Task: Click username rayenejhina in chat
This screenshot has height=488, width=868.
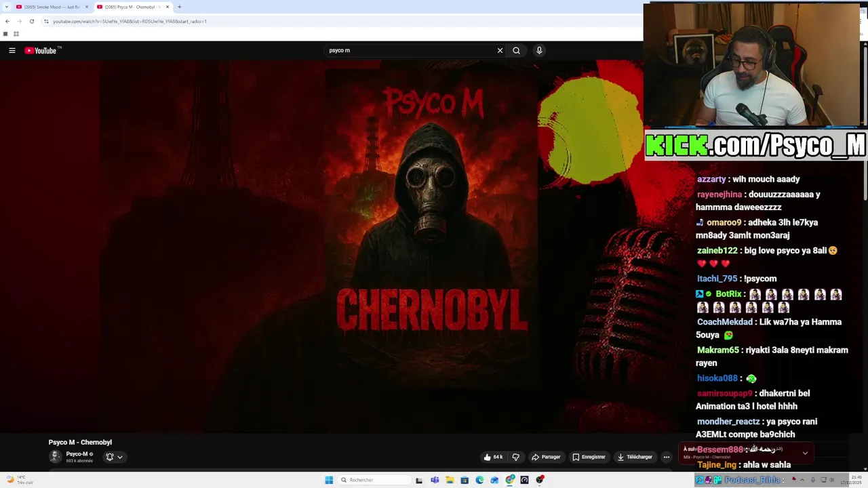Action: coord(719,194)
